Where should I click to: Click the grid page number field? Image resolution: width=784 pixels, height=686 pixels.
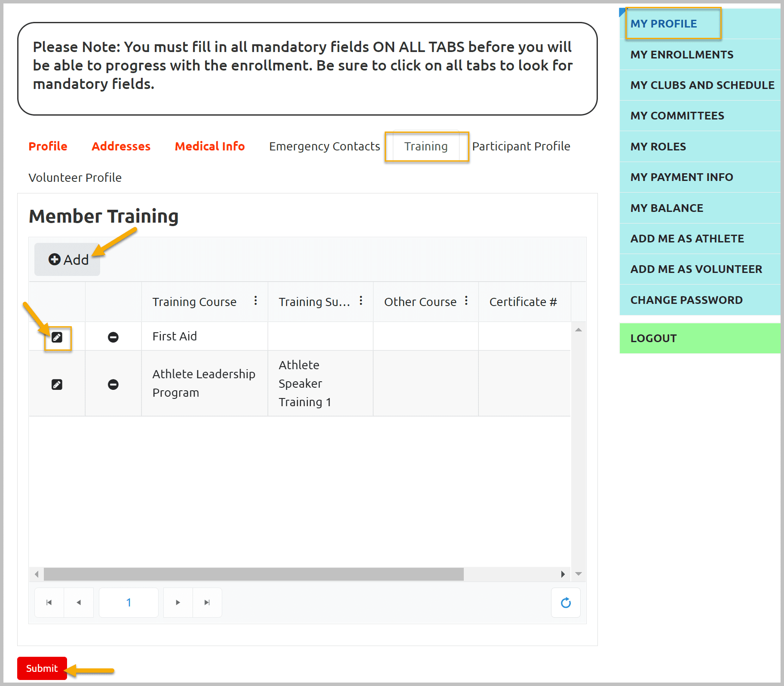(129, 603)
